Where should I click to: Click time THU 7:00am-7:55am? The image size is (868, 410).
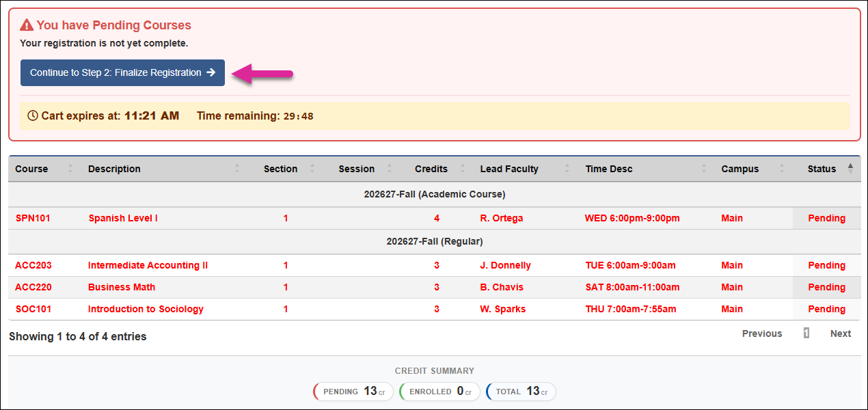tap(631, 309)
